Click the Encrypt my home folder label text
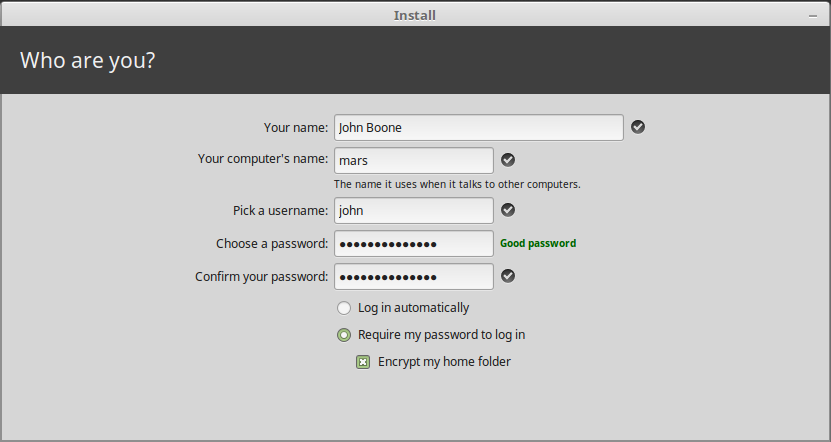The image size is (831, 442). click(444, 362)
